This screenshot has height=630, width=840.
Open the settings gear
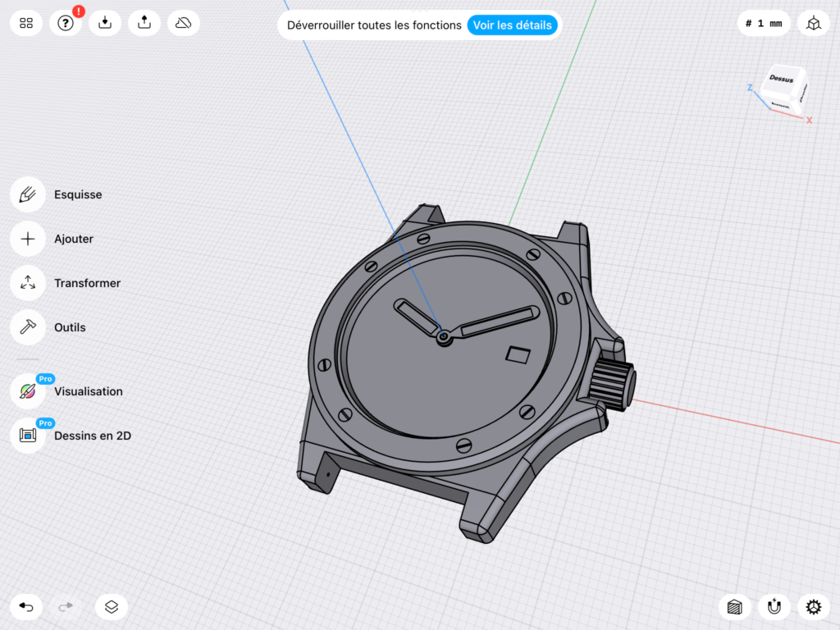[813, 607]
